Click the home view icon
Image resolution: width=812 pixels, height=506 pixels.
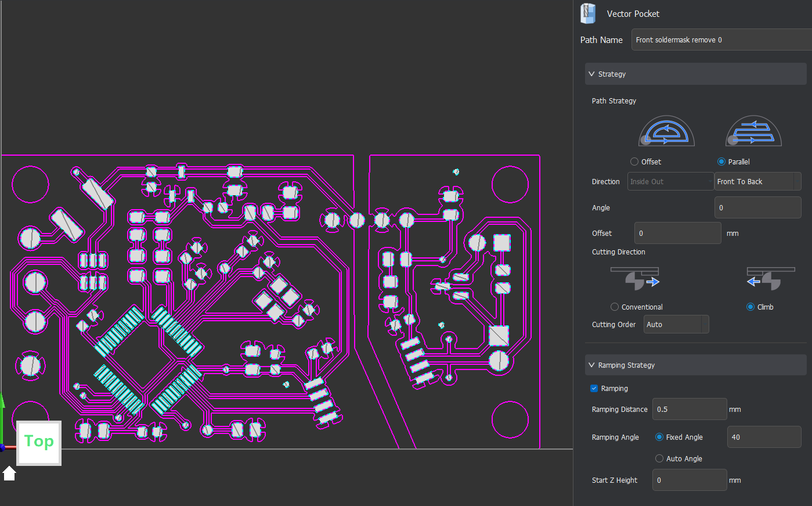pyautogui.click(x=9, y=473)
